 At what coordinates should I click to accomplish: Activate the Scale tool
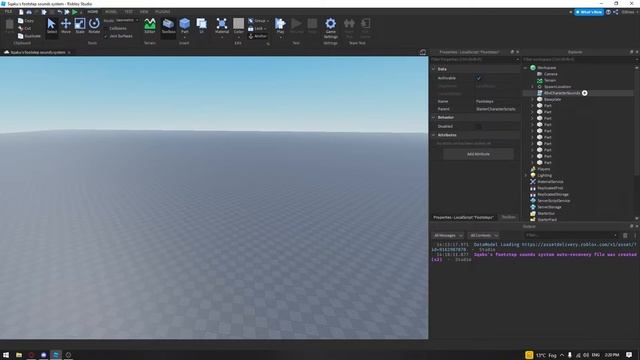(80, 26)
